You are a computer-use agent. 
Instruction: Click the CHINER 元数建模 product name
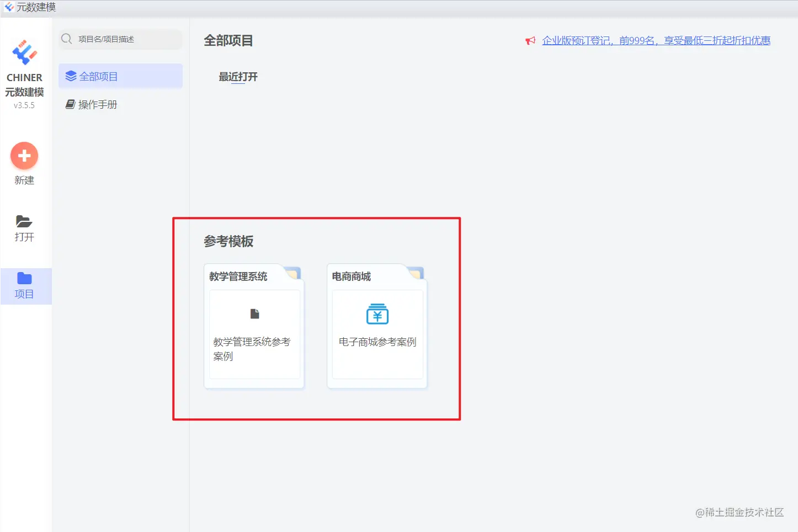coord(24,84)
